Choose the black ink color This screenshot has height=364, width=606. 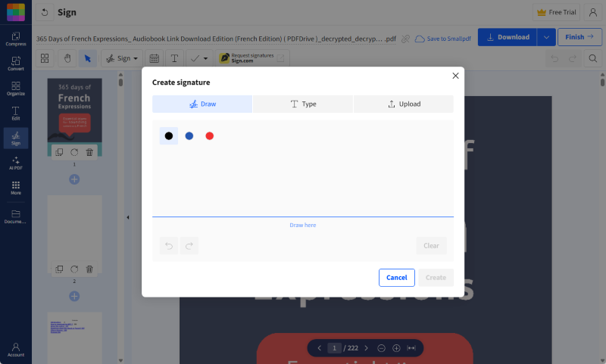coord(169,136)
